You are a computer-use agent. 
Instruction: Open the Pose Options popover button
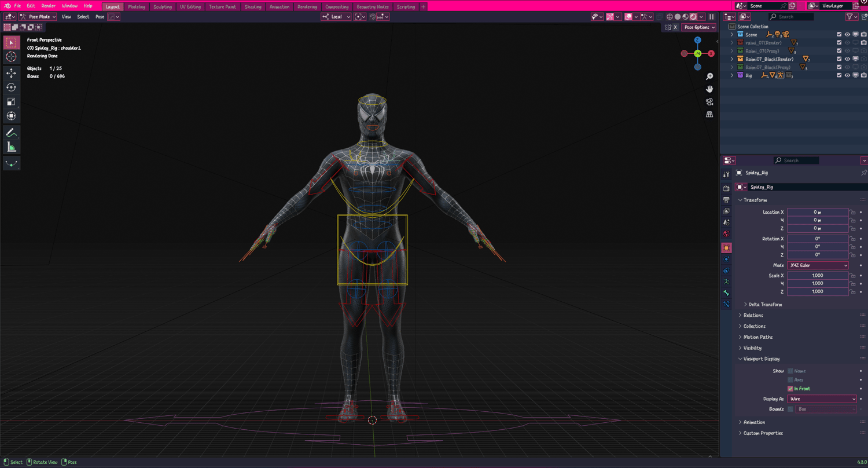coord(699,27)
